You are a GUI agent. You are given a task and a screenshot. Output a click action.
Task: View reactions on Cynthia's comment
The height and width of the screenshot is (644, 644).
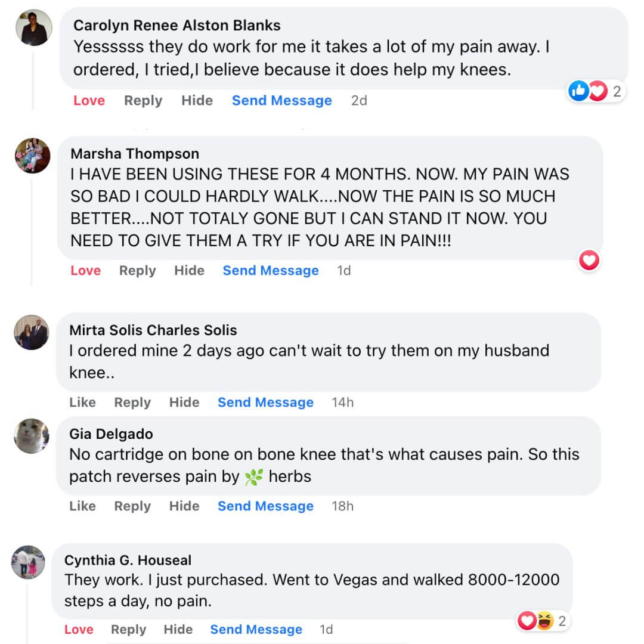[x=541, y=621]
